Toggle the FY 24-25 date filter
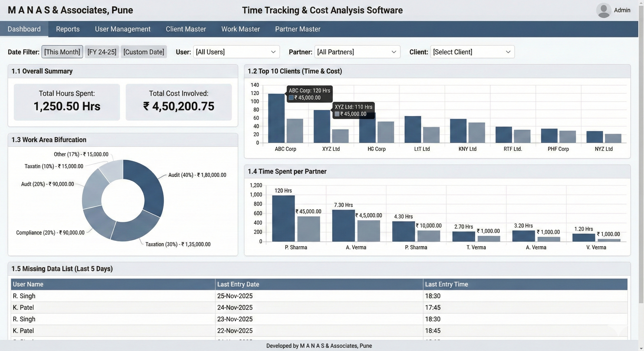The height and width of the screenshot is (351, 644). click(102, 52)
